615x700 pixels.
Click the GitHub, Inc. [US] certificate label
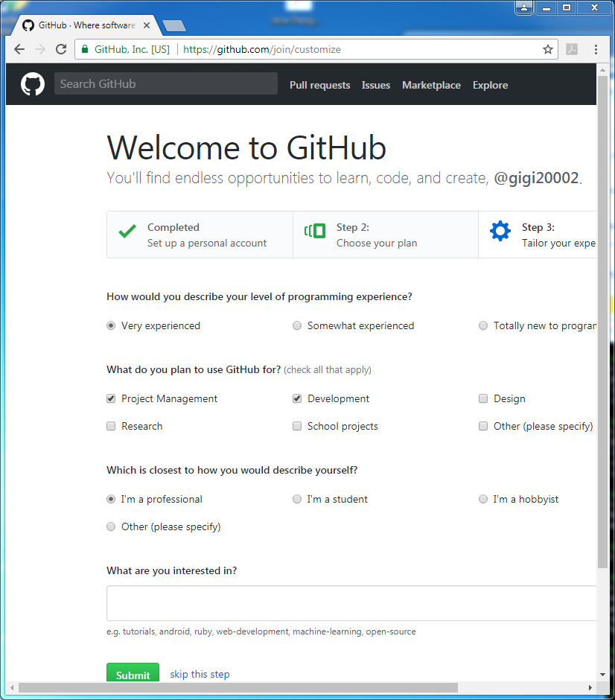click(x=132, y=49)
